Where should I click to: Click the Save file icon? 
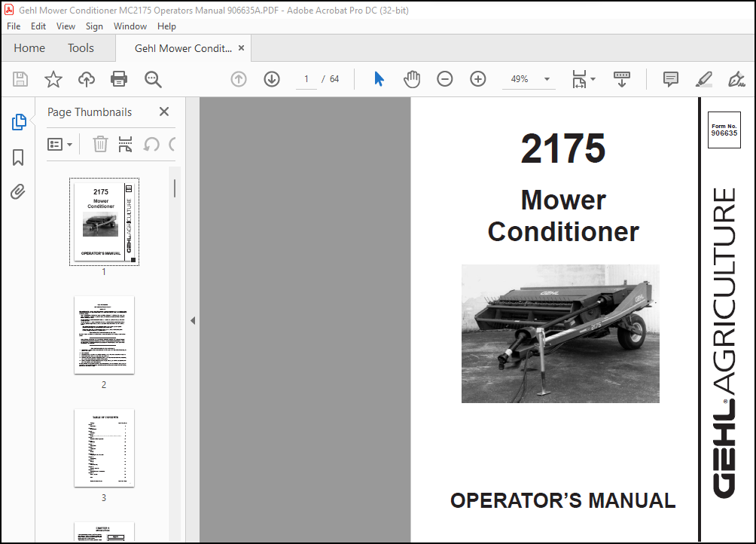[x=20, y=79]
